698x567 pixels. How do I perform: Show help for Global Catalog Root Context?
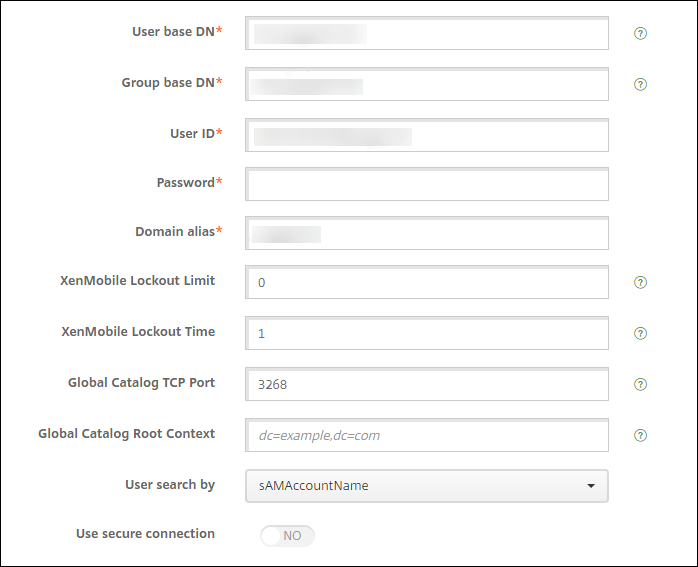click(x=641, y=435)
